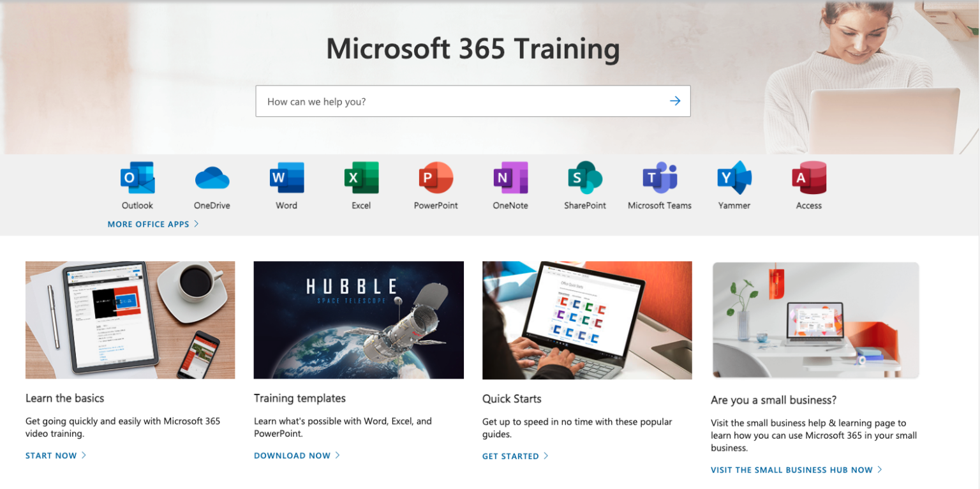Click the Learn the basics thumbnail
This screenshot has width=980, height=489.
[x=130, y=319]
